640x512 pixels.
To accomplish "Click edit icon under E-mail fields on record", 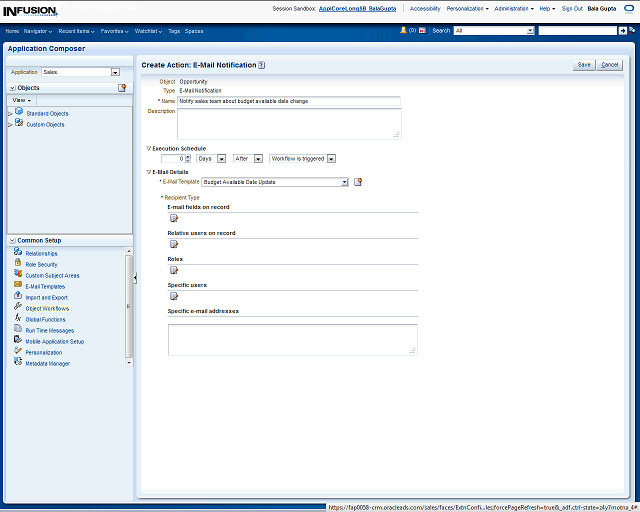I will click(x=173, y=219).
